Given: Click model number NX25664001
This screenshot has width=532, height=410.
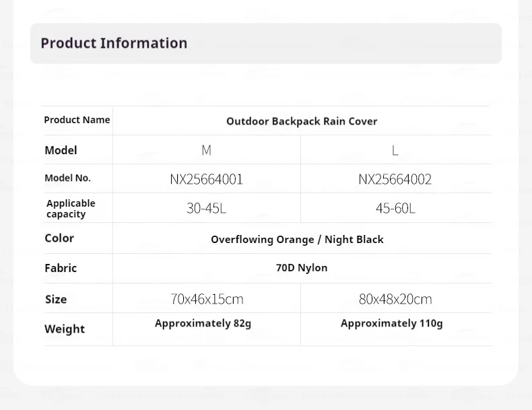Looking at the screenshot, I should tap(206, 179).
